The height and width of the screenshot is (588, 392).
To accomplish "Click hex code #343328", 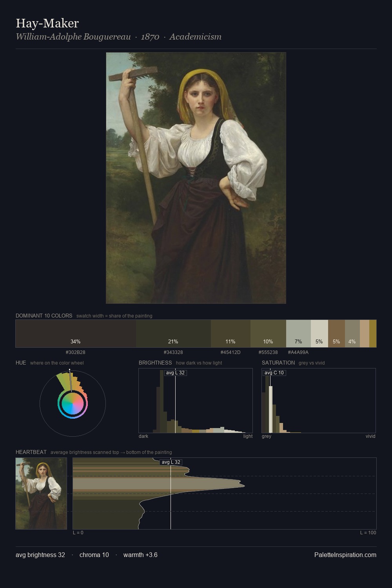I will pyautogui.click(x=173, y=352).
